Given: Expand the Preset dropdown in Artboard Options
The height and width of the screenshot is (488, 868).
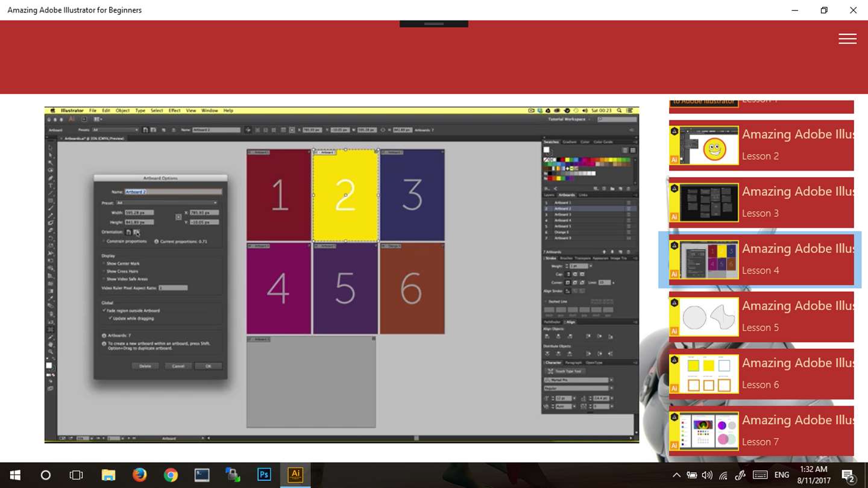Looking at the screenshot, I should pyautogui.click(x=166, y=203).
